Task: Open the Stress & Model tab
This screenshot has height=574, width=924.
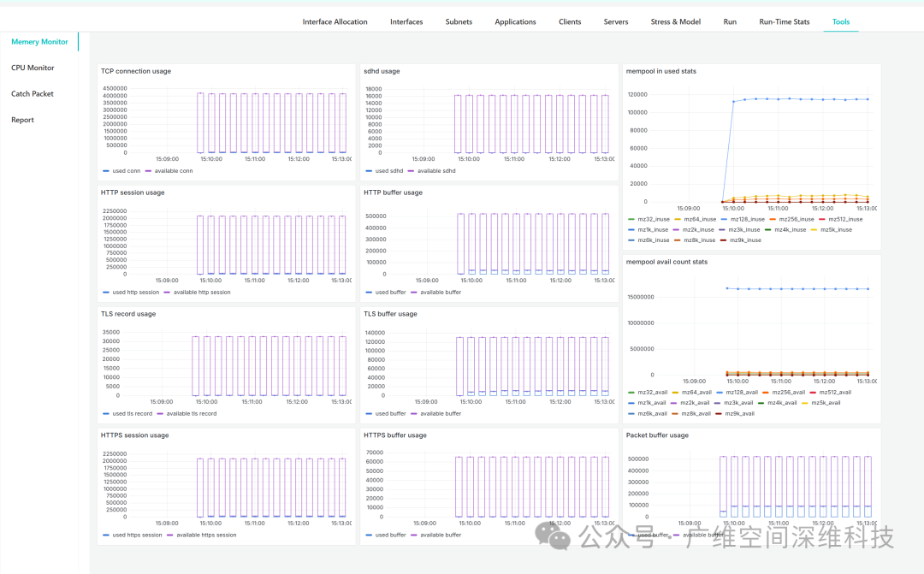Action: pos(675,21)
